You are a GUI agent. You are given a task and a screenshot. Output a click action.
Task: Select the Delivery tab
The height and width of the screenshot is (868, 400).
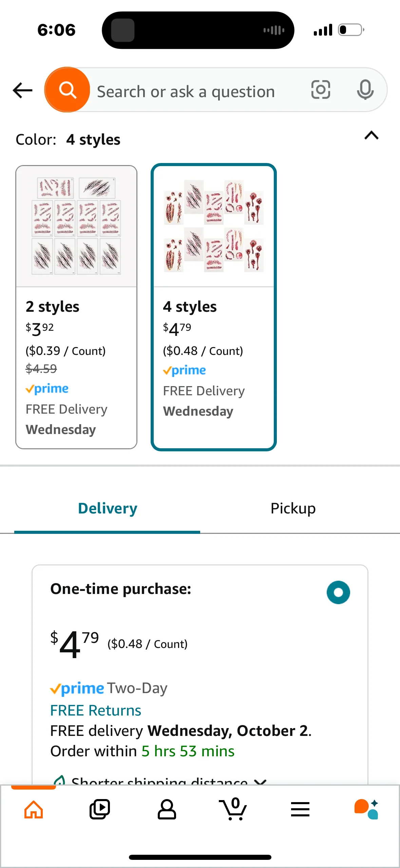(108, 508)
